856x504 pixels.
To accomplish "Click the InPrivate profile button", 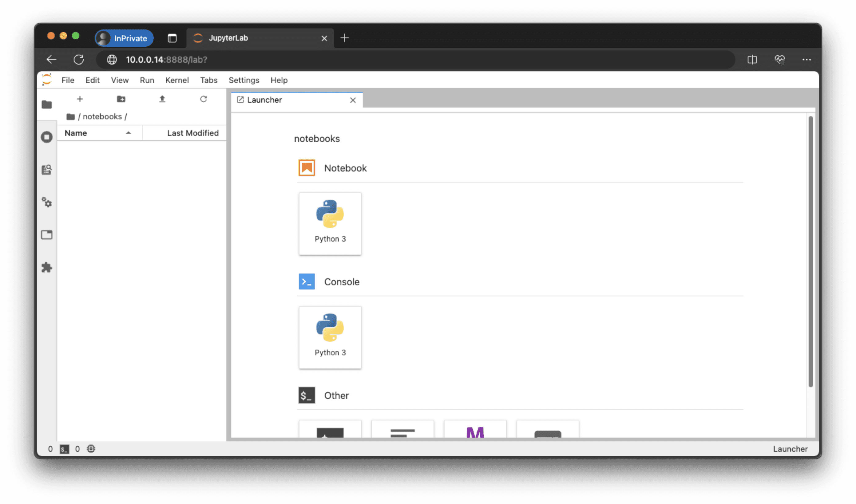I will pos(124,38).
